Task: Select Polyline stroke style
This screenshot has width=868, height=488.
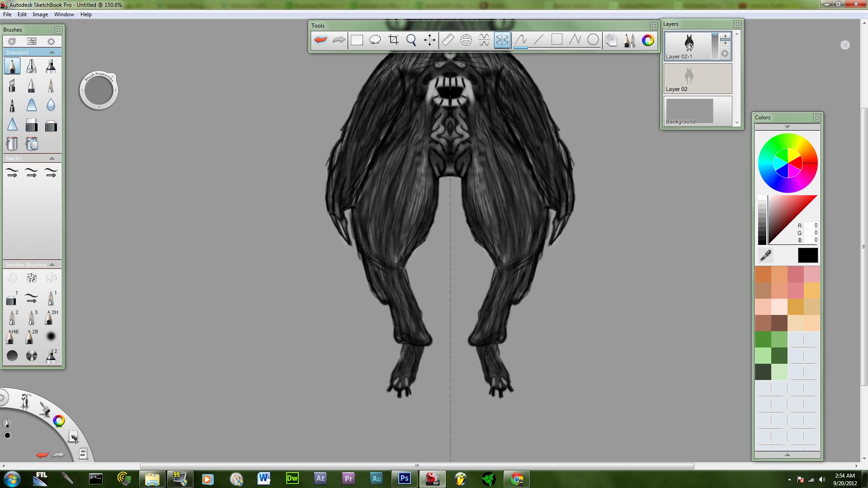Action: click(x=575, y=40)
